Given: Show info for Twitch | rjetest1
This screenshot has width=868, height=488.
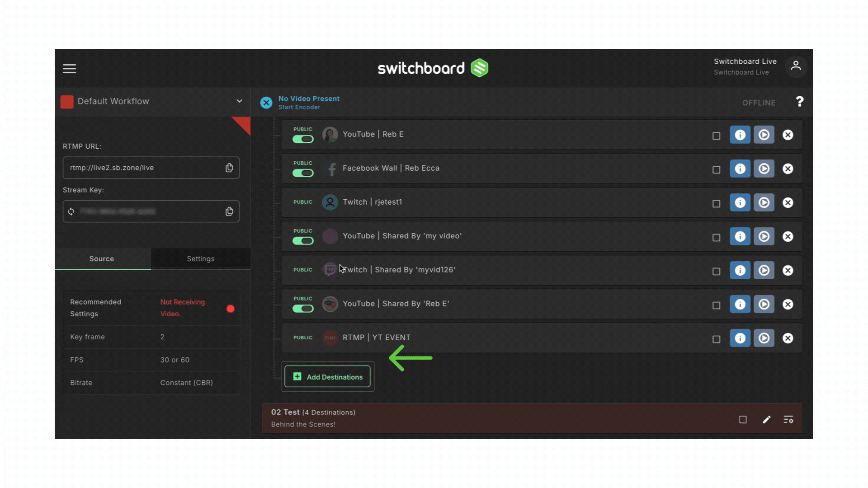Looking at the screenshot, I should 740,202.
